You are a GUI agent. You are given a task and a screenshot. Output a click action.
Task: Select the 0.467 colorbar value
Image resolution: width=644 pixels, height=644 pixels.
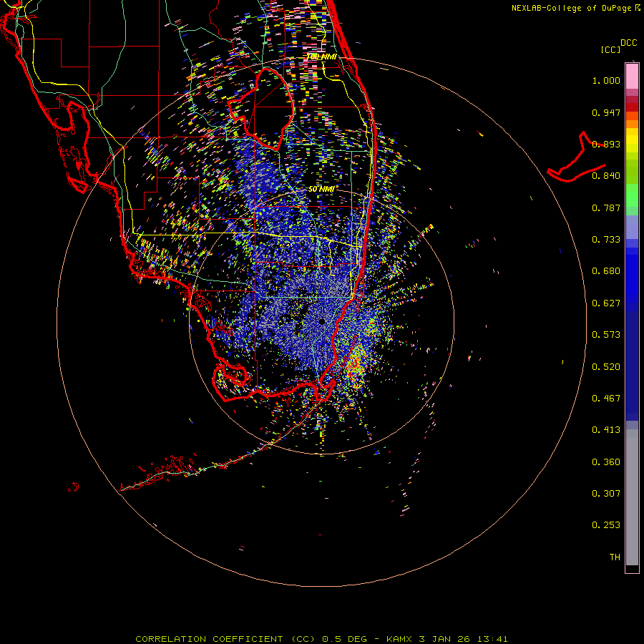point(606,399)
